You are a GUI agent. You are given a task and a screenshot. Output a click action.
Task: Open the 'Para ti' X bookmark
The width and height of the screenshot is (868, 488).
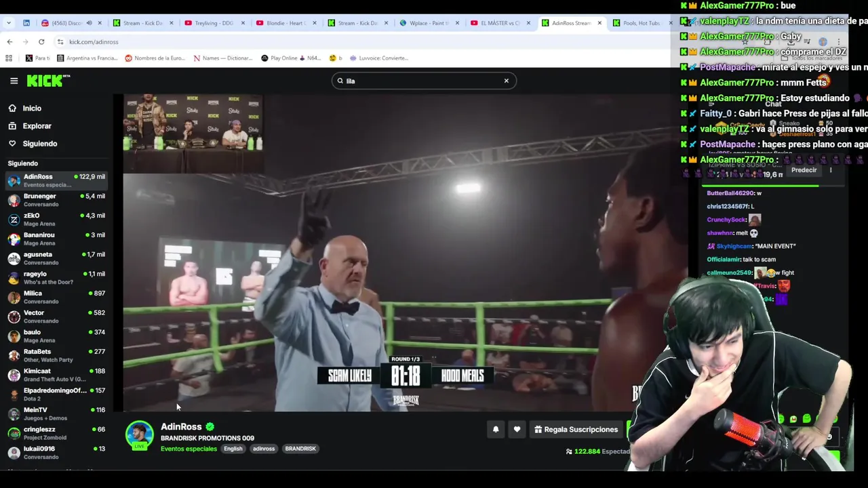pos(38,58)
